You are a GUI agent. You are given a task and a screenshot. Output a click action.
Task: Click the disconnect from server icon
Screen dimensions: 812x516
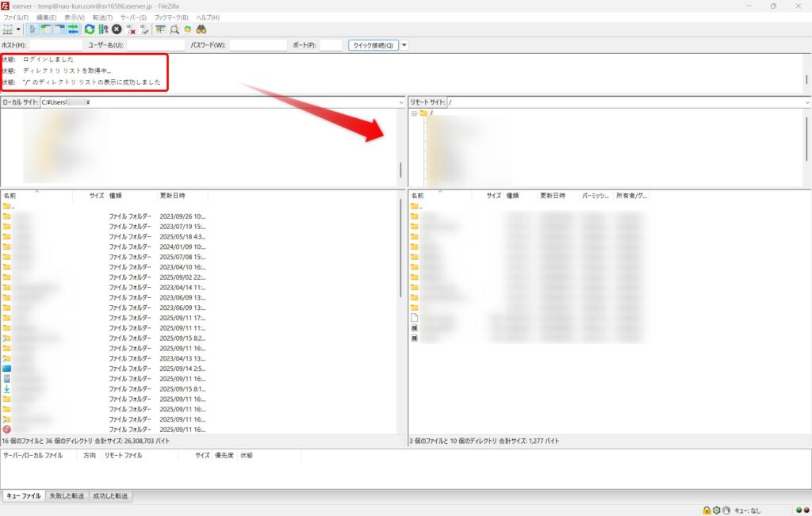(131, 29)
